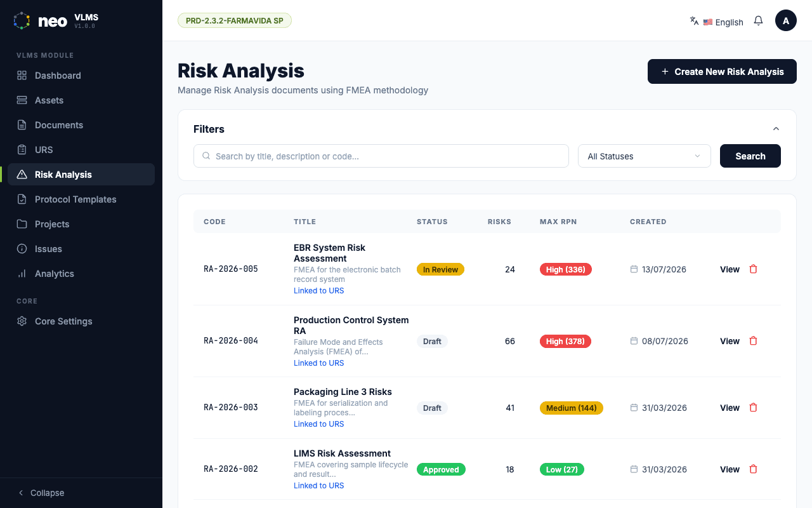Navigate to URS in the sidebar
The width and height of the screenshot is (812, 508).
click(x=81, y=150)
